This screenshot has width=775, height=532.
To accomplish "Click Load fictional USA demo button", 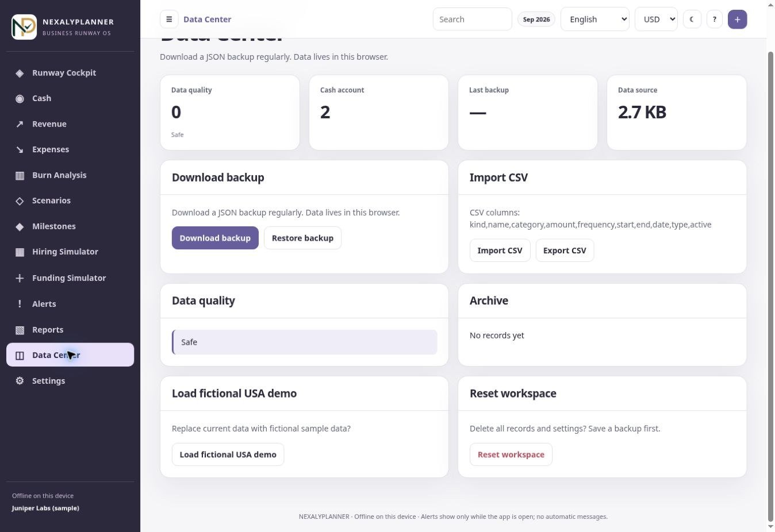I will tap(228, 454).
